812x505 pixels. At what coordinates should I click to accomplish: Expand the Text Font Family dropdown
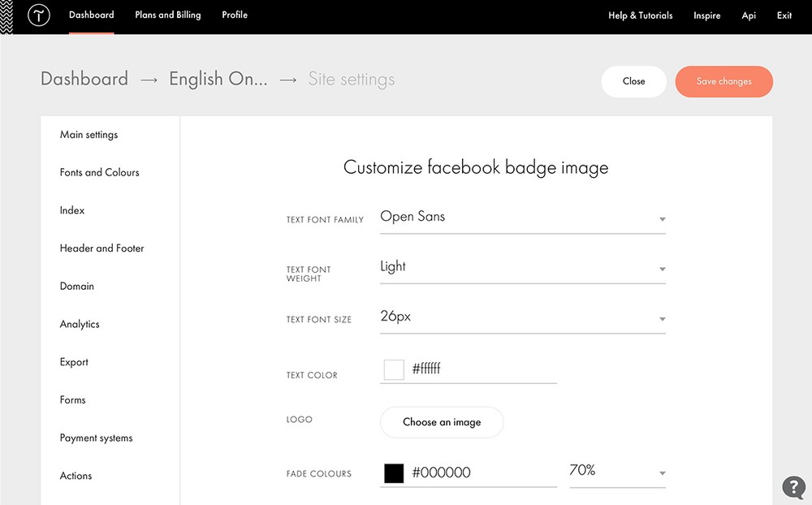pyautogui.click(x=522, y=218)
